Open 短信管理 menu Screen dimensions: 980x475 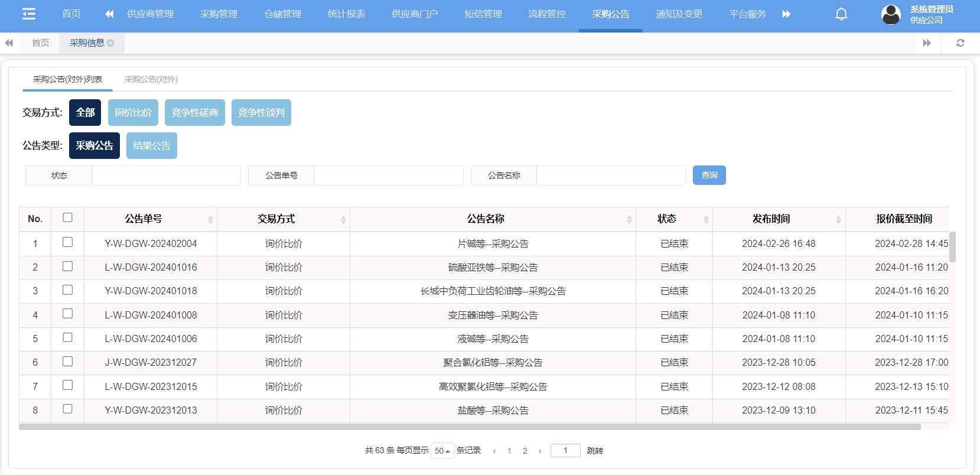[483, 14]
